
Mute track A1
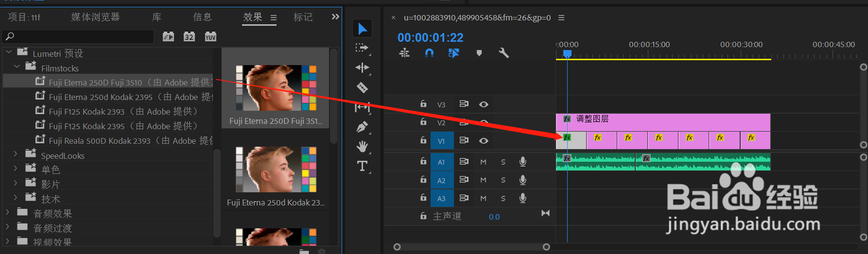pyautogui.click(x=484, y=162)
